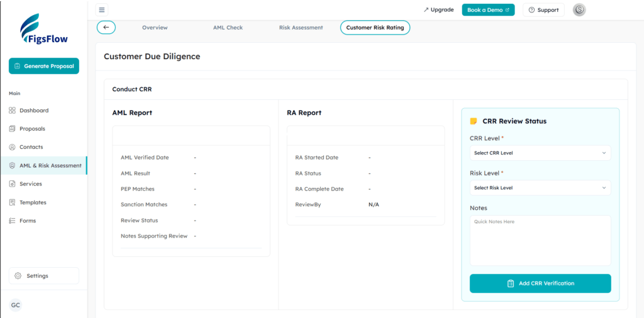This screenshot has width=644, height=318.
Task: Switch to the Overview tab
Action: click(x=155, y=28)
